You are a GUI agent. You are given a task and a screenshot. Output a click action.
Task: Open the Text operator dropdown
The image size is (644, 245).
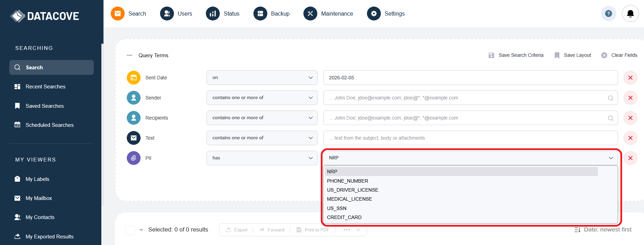coord(262,138)
